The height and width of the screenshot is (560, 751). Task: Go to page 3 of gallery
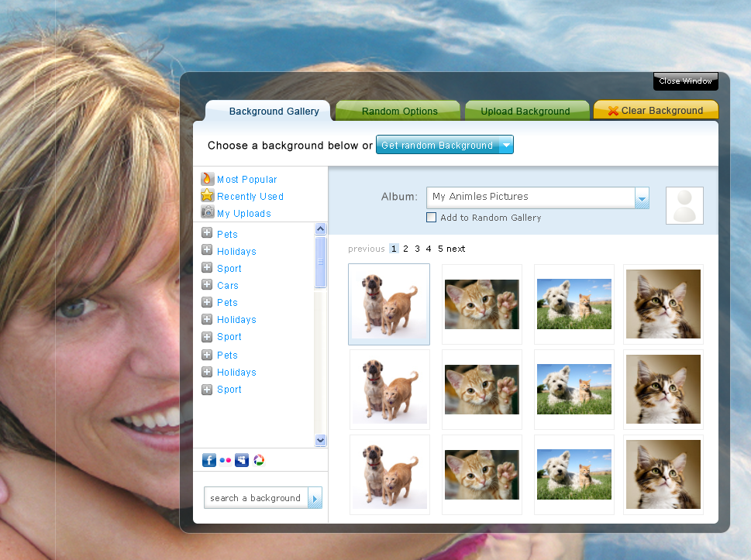tap(417, 249)
